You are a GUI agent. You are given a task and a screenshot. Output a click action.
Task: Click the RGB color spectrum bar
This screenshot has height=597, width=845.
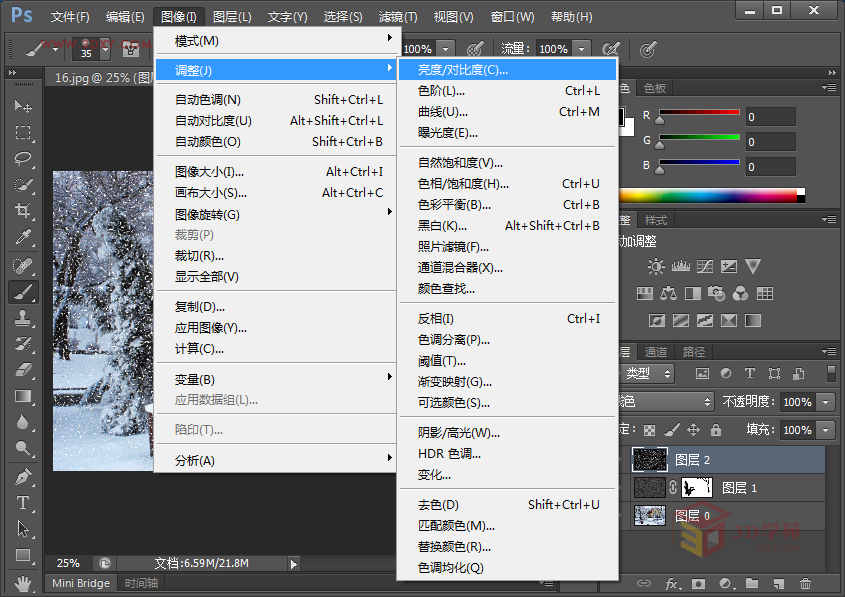[x=712, y=195]
